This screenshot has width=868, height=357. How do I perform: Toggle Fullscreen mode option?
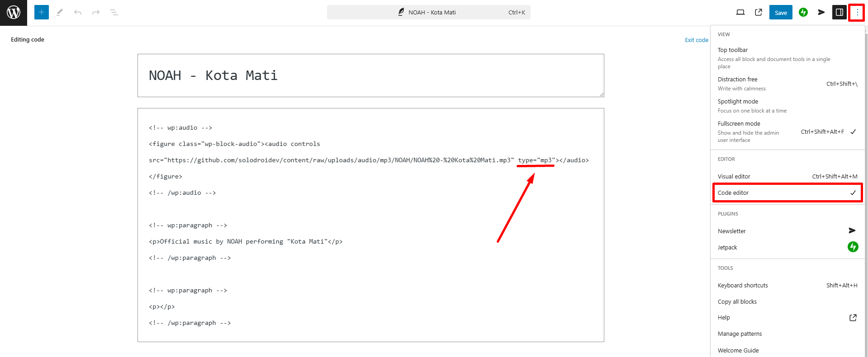click(x=787, y=132)
